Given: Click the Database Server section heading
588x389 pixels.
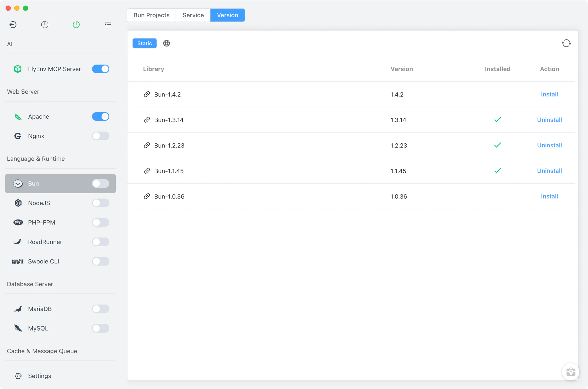Looking at the screenshot, I should 30,284.
